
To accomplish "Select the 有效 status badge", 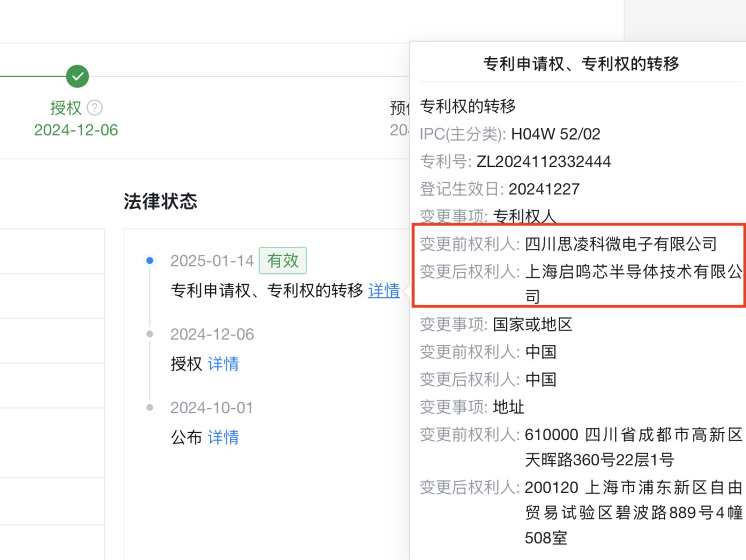I will [282, 261].
